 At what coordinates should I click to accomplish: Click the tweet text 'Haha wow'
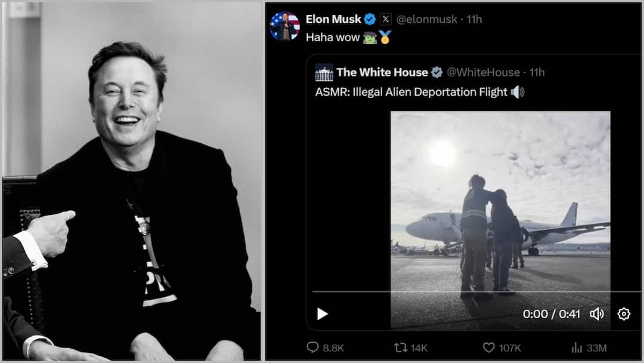pyautogui.click(x=334, y=37)
